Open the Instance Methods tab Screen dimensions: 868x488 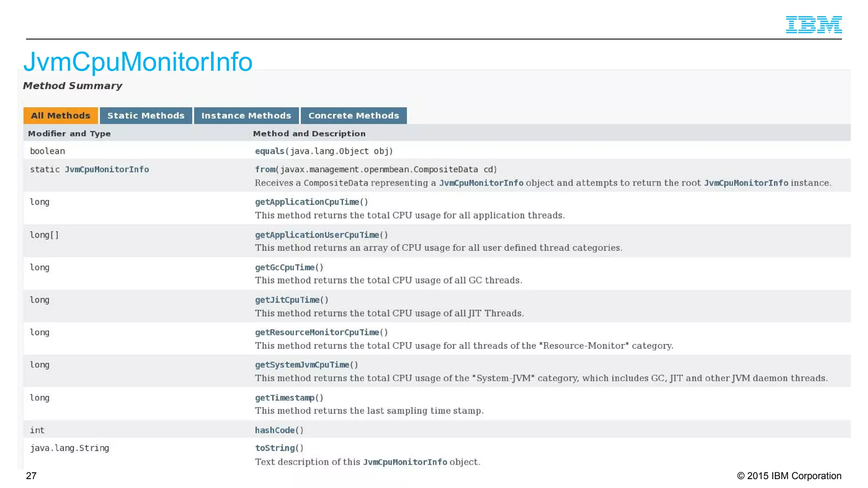[246, 116]
